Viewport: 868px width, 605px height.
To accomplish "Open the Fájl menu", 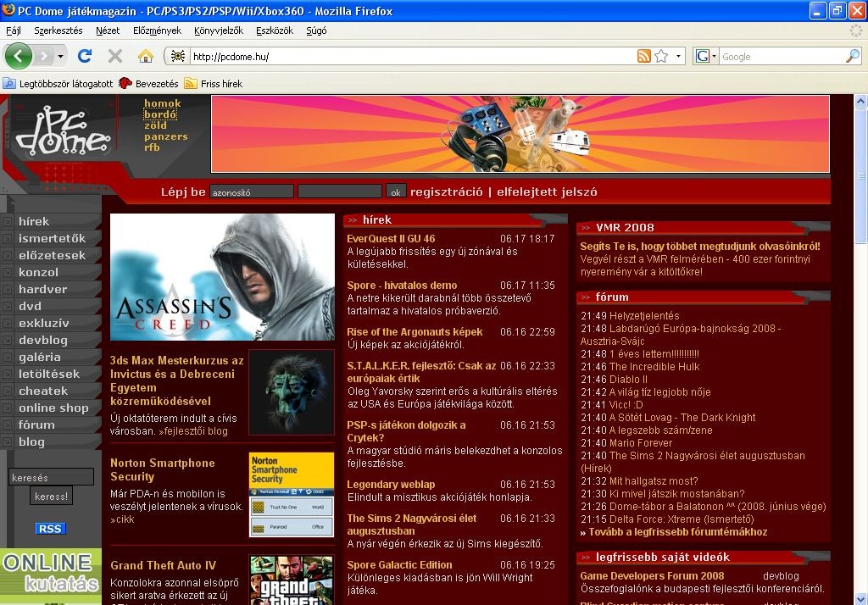I will pos(14,31).
